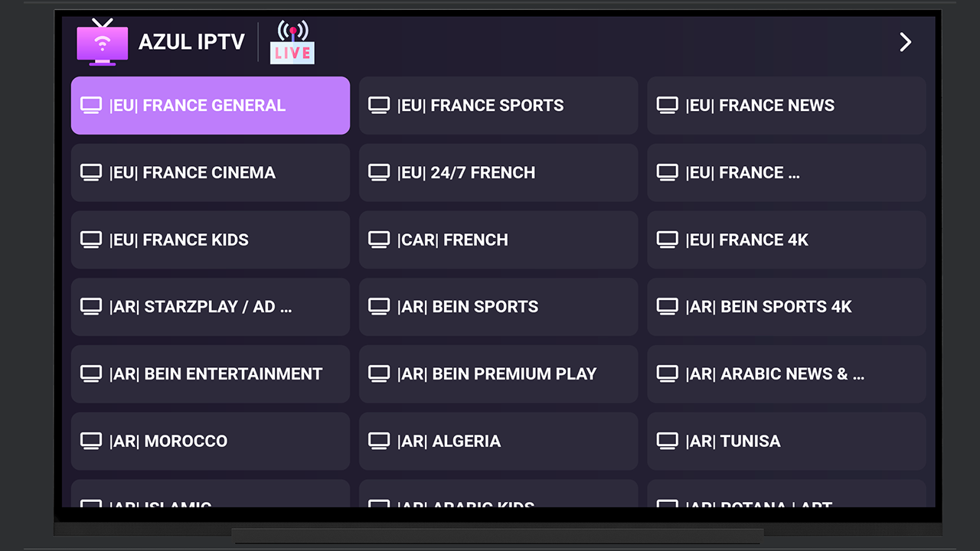Screen dimensions: 980x551
Task: Click the monitor icon on |EU| FRANCE SPORTS
Action: pos(379,105)
